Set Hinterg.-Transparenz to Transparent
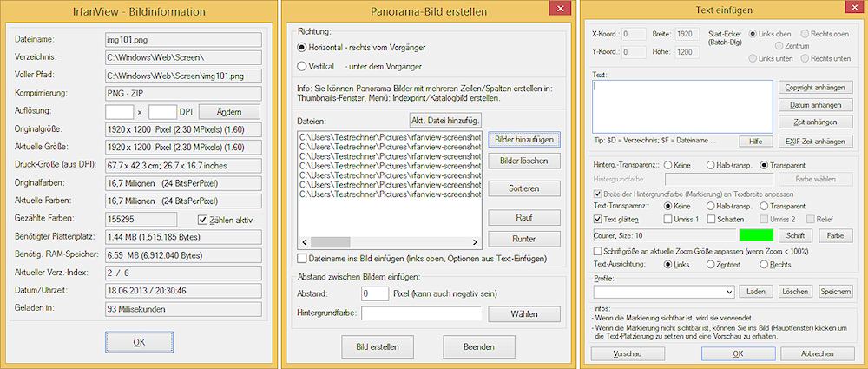Image resolution: width=868 pixels, height=369 pixels. (x=765, y=165)
